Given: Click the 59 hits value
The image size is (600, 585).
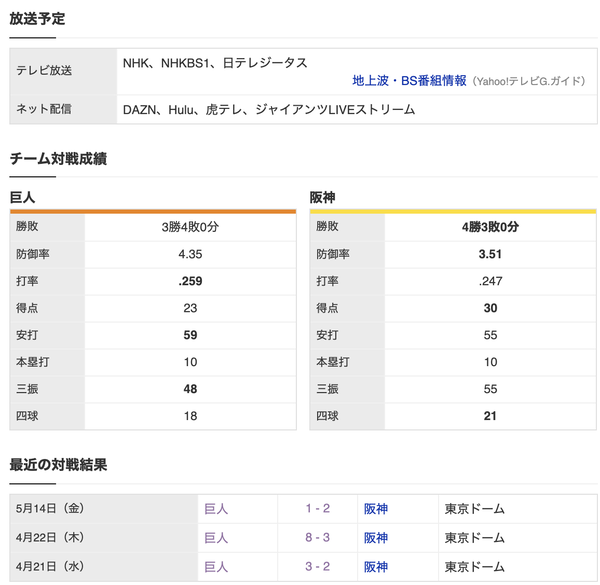Looking at the screenshot, I should tap(190, 335).
